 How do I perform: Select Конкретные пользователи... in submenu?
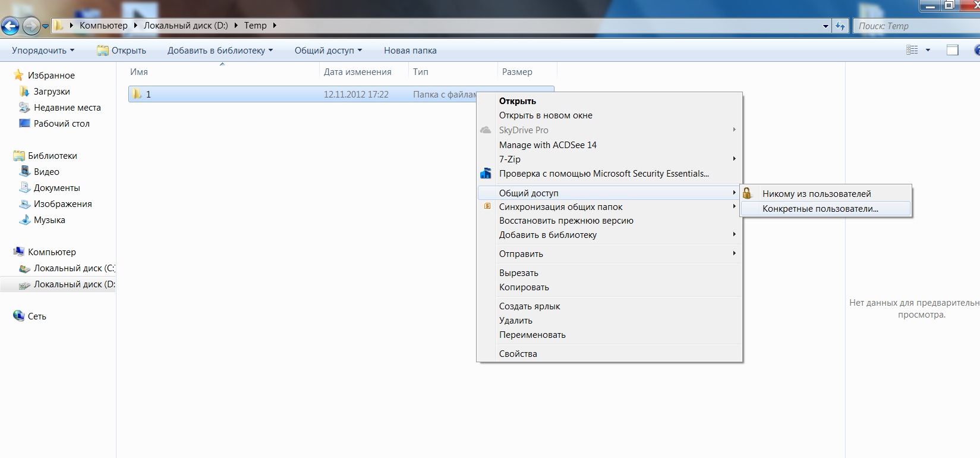point(825,209)
